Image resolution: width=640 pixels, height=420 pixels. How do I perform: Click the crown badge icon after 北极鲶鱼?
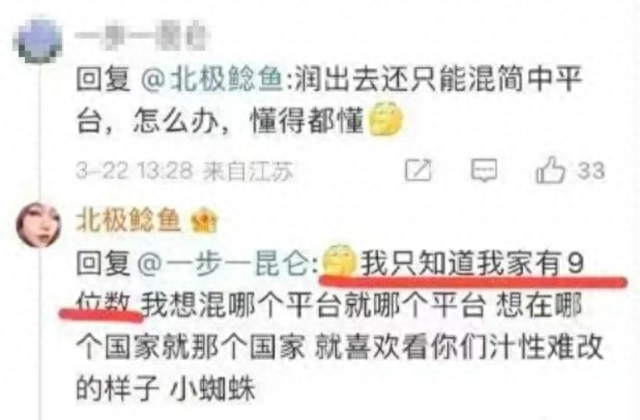click(205, 220)
